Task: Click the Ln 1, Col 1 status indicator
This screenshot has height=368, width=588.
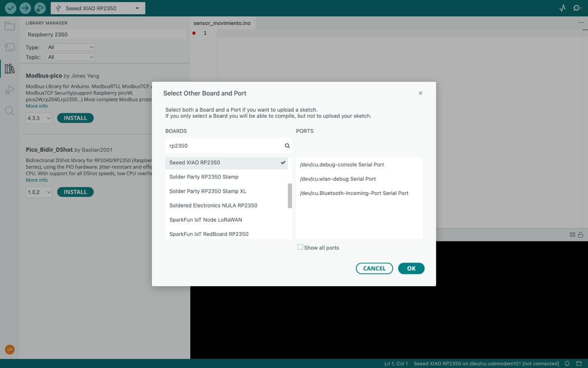Action: click(396, 363)
